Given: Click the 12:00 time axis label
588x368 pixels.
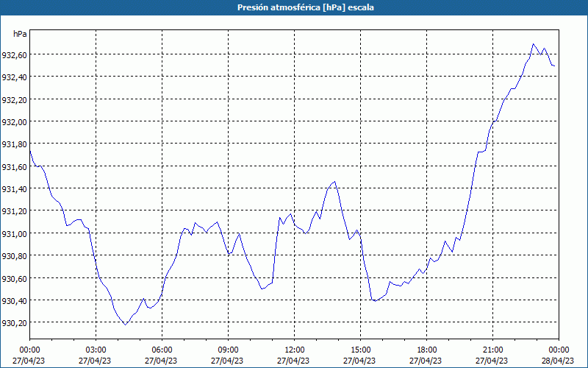Looking at the screenshot, I should 295,350.
